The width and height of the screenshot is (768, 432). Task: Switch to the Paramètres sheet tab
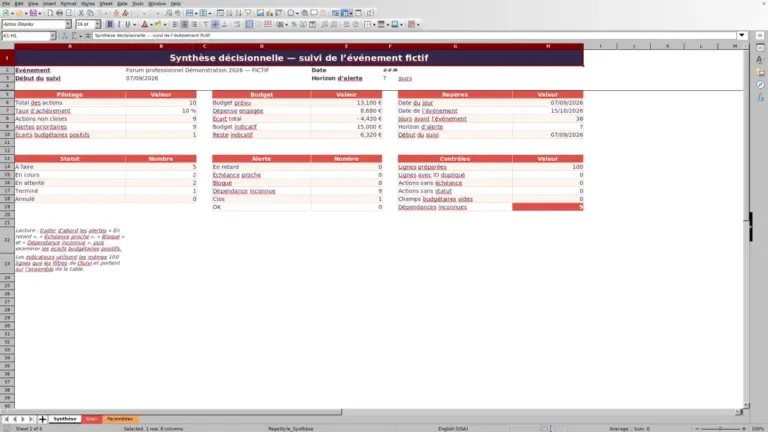[120, 419]
